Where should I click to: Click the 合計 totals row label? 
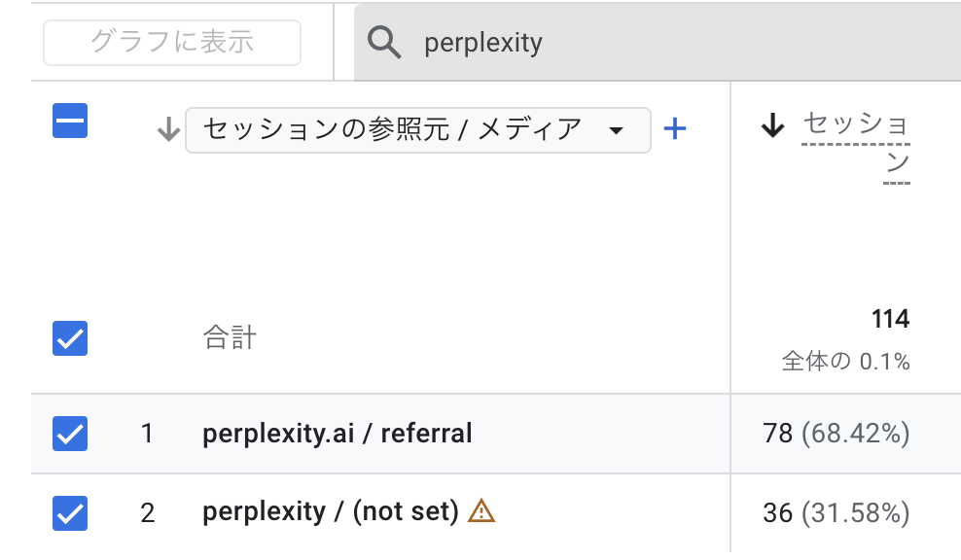point(230,338)
